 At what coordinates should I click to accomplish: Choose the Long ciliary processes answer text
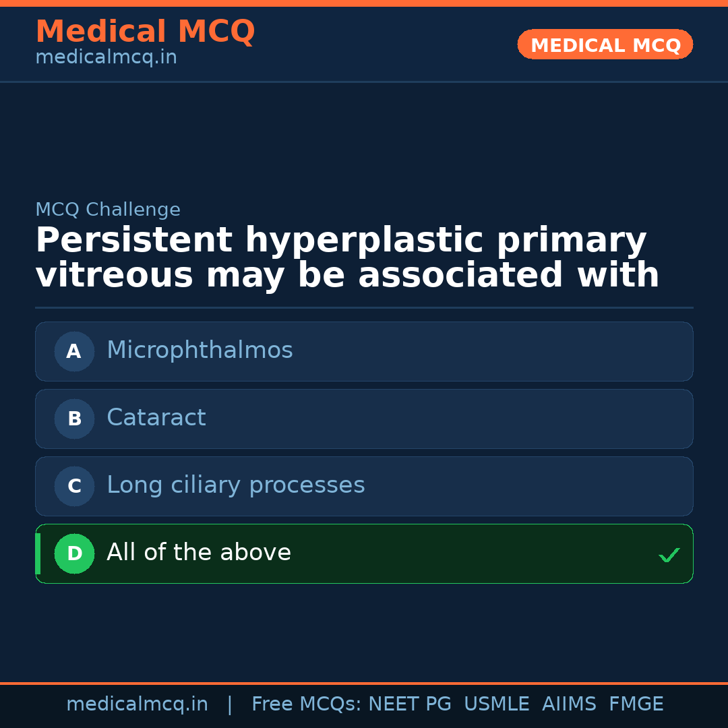pyautogui.click(x=235, y=485)
